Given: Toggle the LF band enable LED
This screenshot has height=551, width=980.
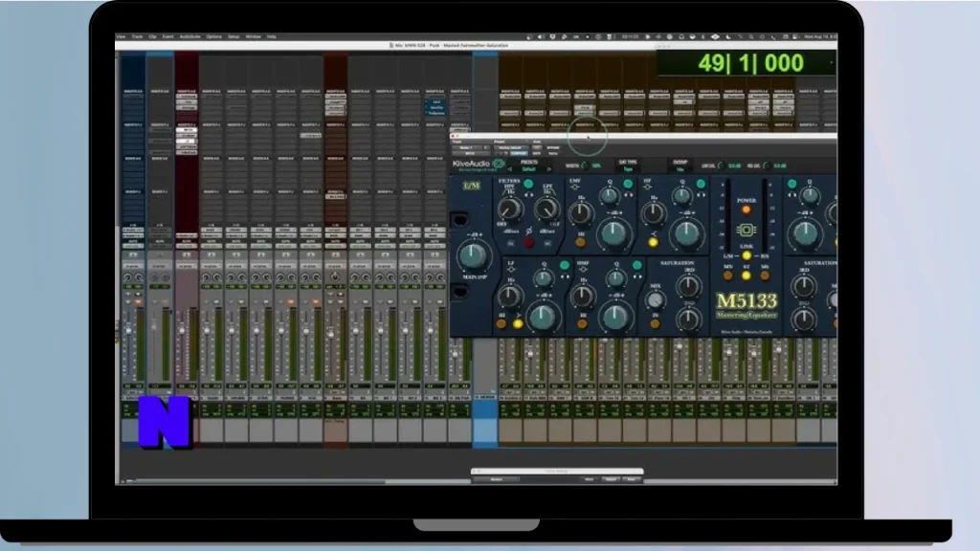Looking at the screenshot, I should coord(565,265).
